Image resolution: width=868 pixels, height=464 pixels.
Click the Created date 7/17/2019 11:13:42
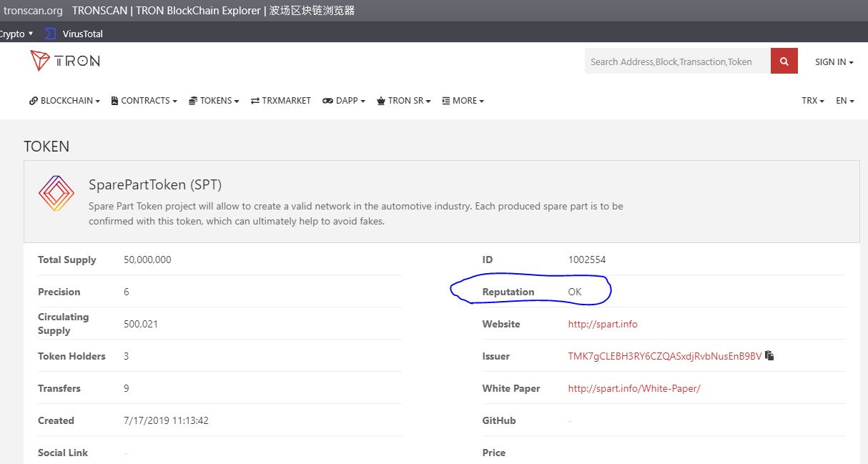pyautogui.click(x=166, y=420)
